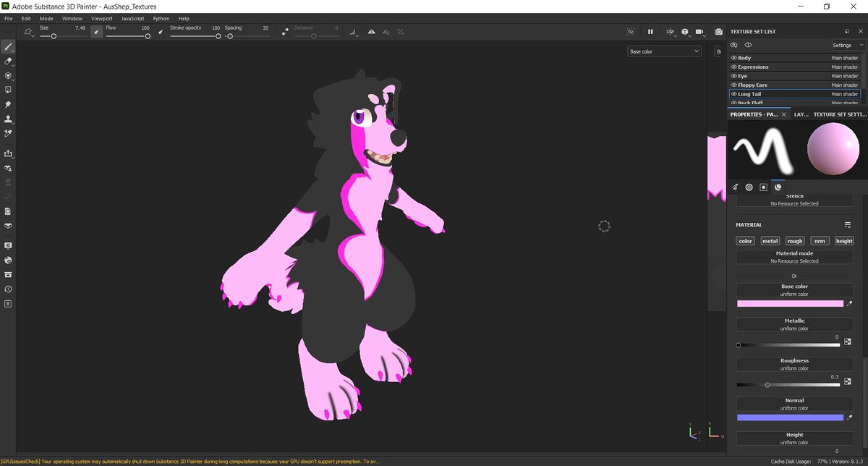Toggle the height material channel button

[x=844, y=241]
